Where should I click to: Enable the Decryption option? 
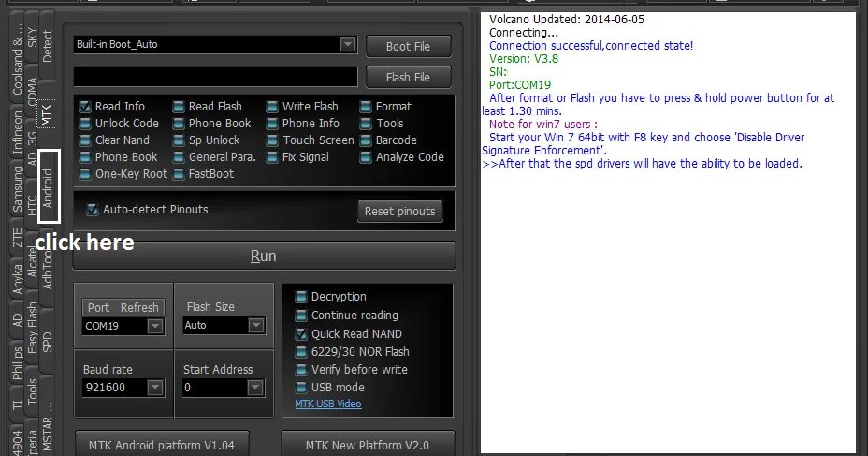[301, 297]
